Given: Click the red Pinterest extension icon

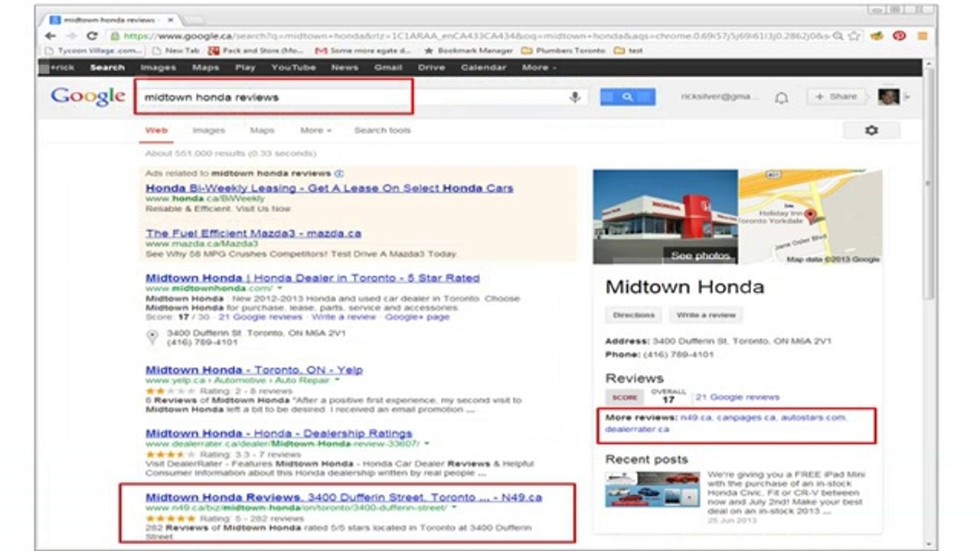Looking at the screenshot, I should 900,36.
